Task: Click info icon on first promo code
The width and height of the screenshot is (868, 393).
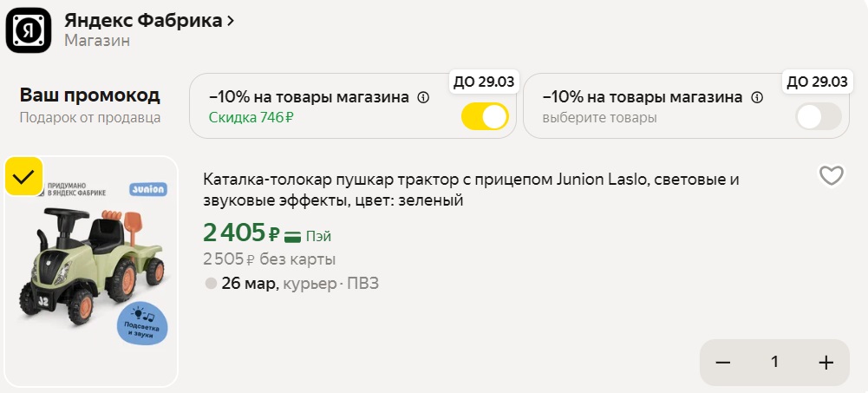Action: pyautogui.click(x=423, y=98)
